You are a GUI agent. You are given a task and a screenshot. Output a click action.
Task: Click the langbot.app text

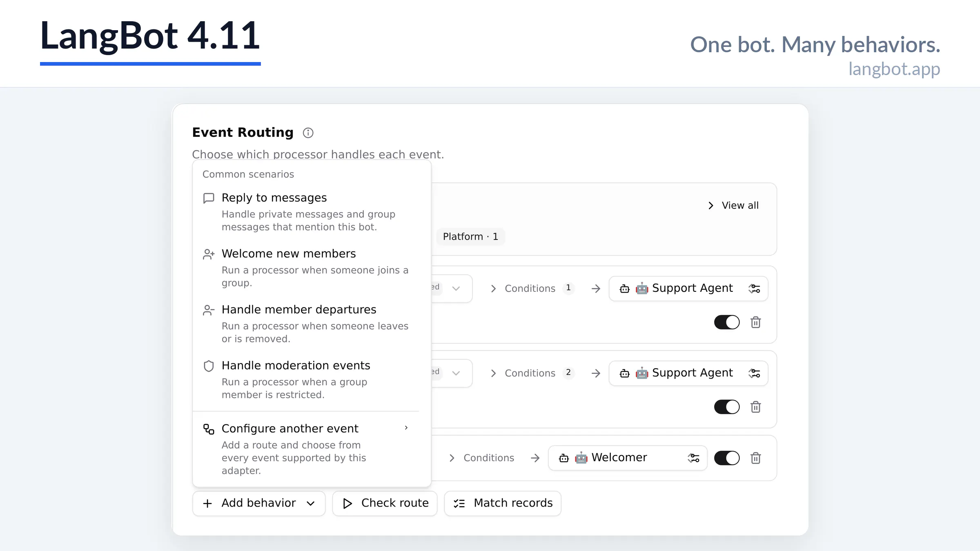[x=894, y=69]
